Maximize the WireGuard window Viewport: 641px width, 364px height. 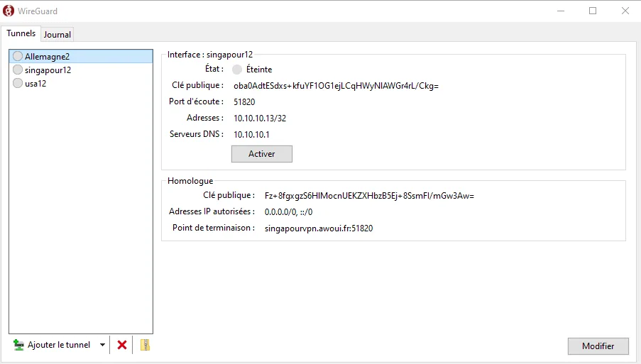[x=593, y=11]
